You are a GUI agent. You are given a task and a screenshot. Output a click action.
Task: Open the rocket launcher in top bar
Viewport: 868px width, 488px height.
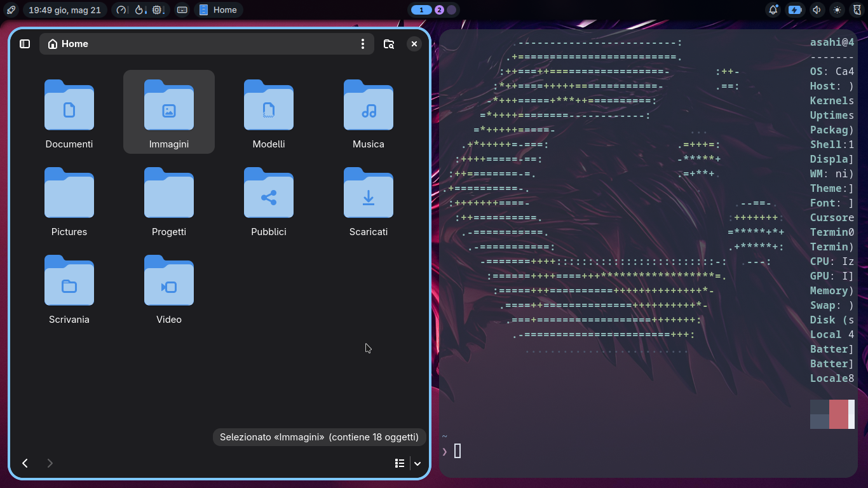pyautogui.click(x=11, y=10)
